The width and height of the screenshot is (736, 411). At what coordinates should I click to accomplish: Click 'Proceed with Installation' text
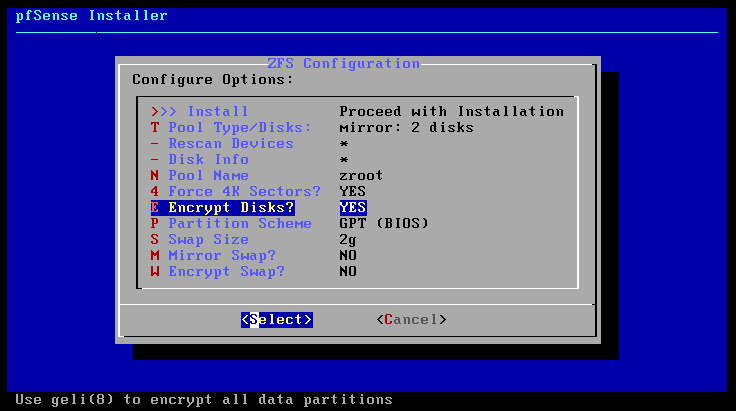(x=452, y=112)
